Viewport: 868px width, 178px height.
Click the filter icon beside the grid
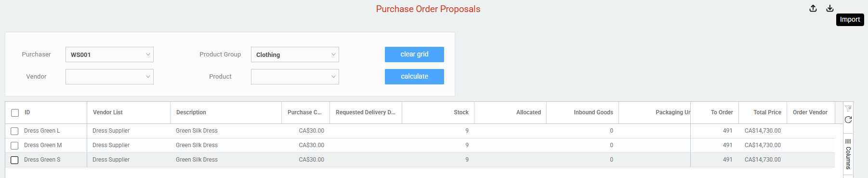[848, 109]
